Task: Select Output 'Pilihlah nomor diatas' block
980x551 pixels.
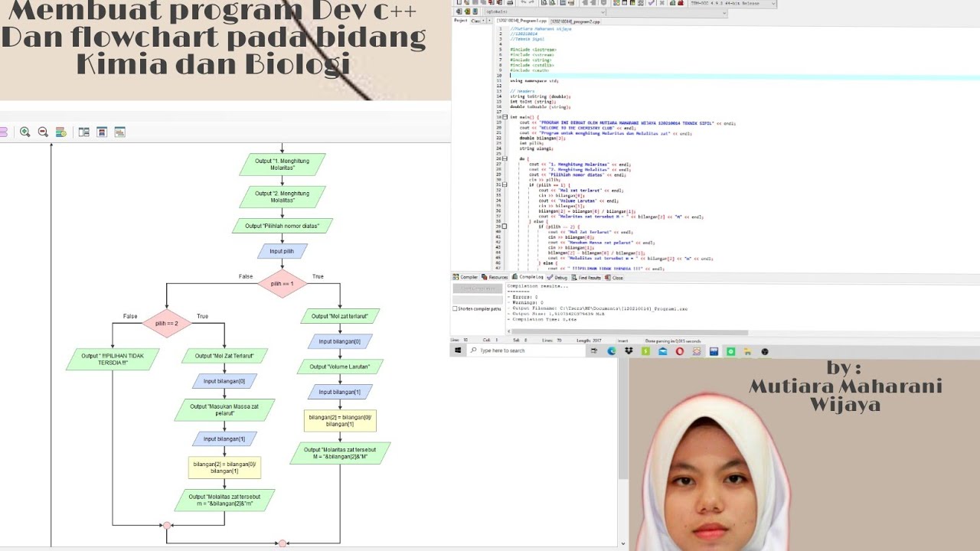Action: click(282, 226)
